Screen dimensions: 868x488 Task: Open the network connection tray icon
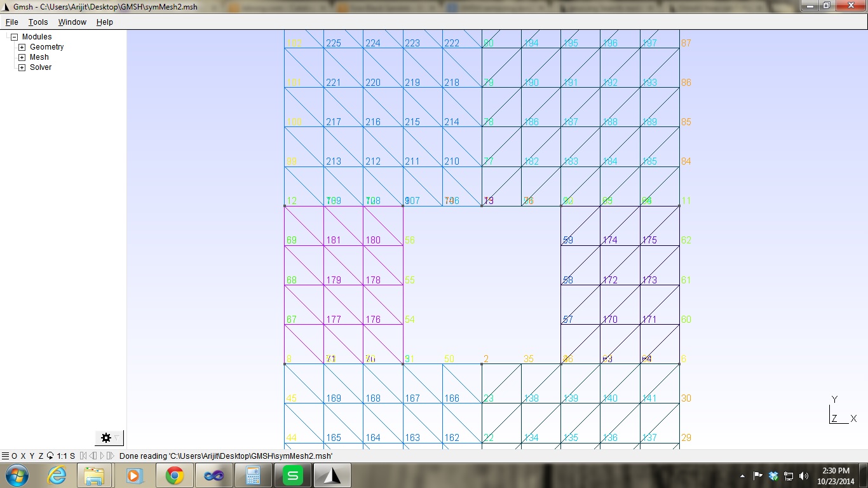click(789, 475)
